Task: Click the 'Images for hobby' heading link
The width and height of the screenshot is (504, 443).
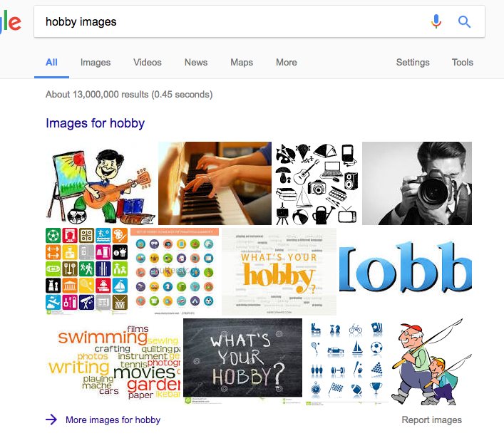Action: 95,123
